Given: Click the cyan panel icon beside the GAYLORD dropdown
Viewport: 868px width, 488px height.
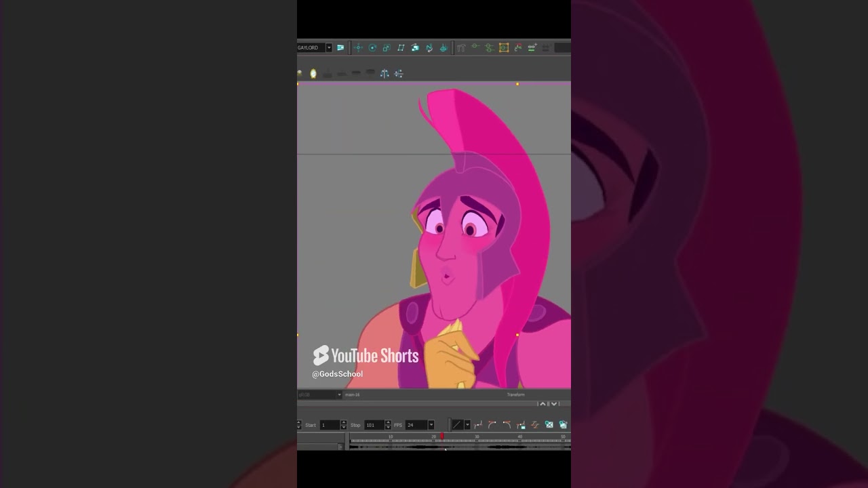Looking at the screenshot, I should (x=340, y=47).
